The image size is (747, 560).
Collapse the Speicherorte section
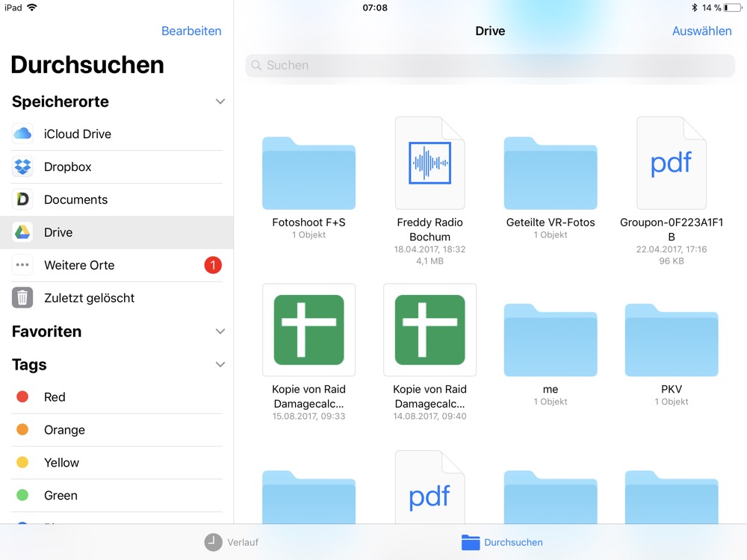point(220,102)
